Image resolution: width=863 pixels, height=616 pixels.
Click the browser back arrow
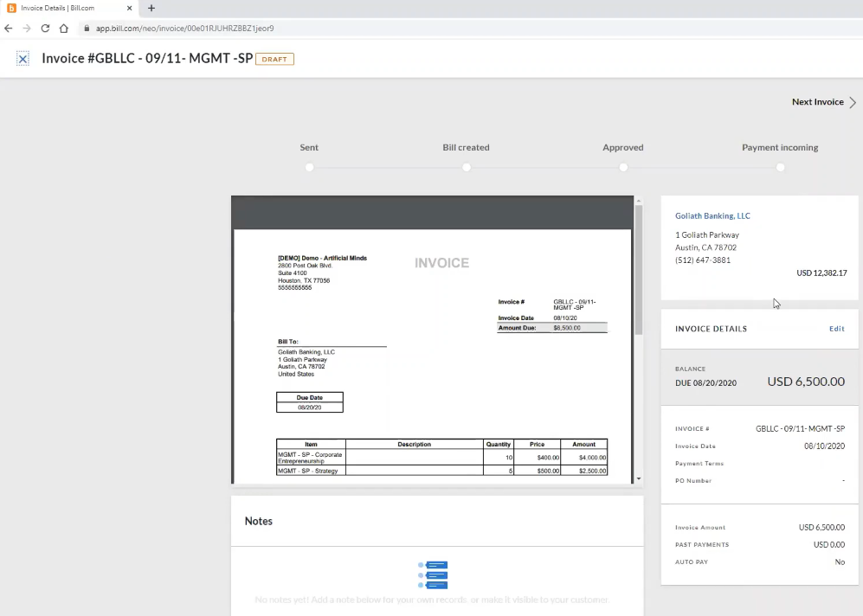[x=9, y=28]
